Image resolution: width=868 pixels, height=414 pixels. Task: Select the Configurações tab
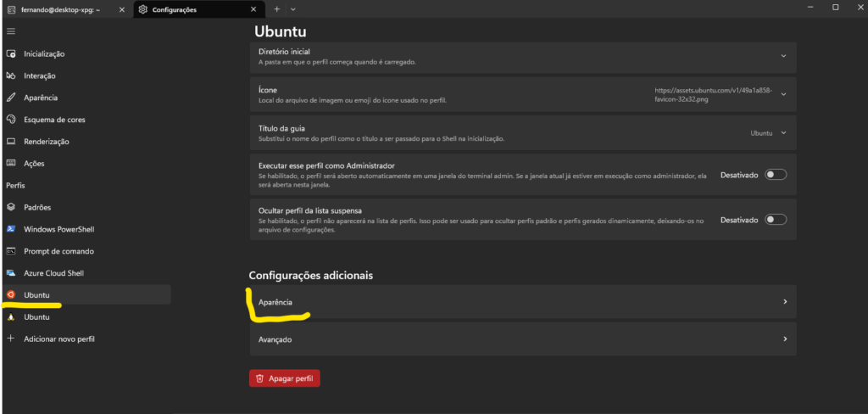[x=198, y=9]
